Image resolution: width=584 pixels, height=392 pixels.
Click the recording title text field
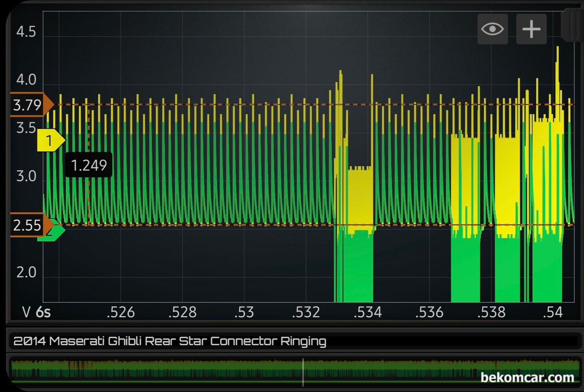[170, 341]
